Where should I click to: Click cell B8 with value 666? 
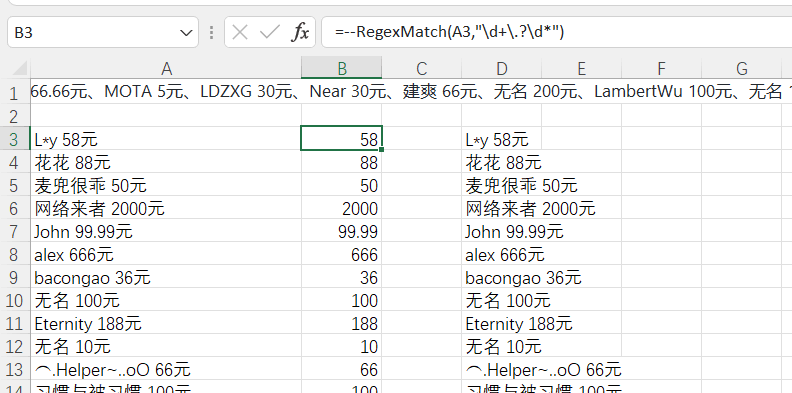341,254
